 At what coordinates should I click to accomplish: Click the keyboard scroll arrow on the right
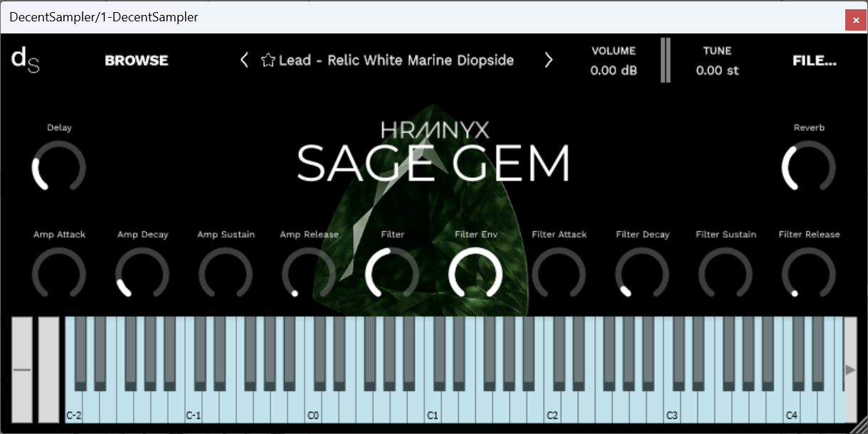[x=851, y=369]
